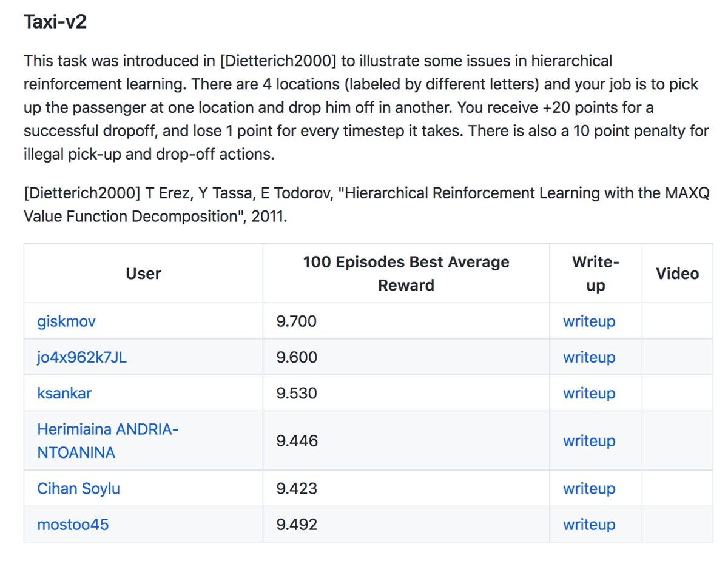
Task: Click reward value 9.530
Action: [x=296, y=393]
